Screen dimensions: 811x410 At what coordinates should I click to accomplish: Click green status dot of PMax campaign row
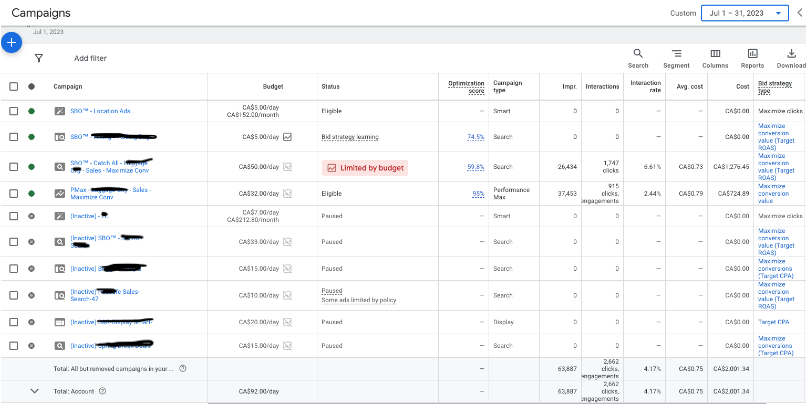(32, 193)
